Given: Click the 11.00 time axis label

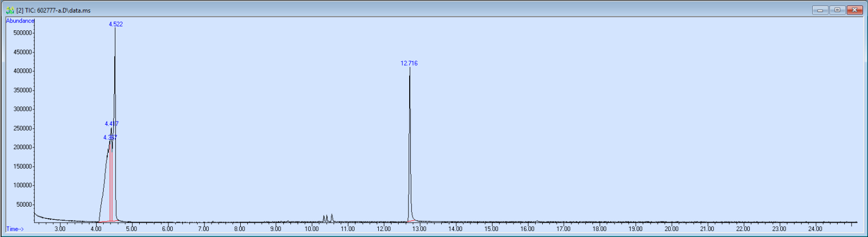Looking at the screenshot, I should [x=347, y=229].
